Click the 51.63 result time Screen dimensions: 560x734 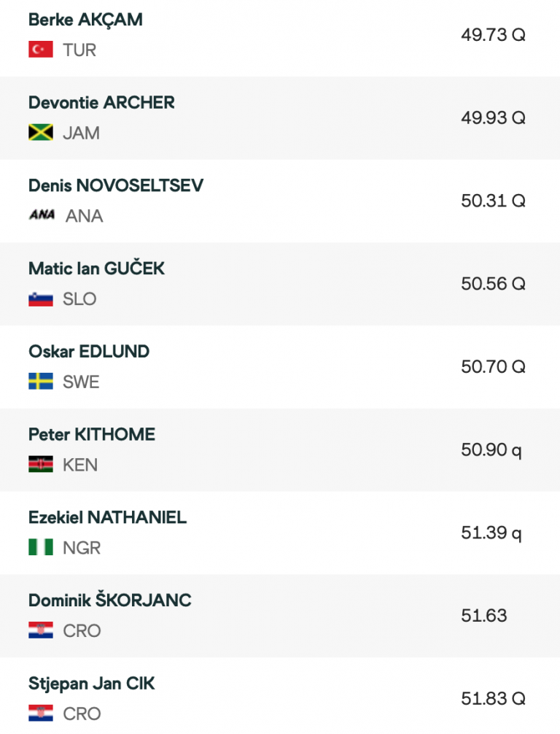[483, 616]
